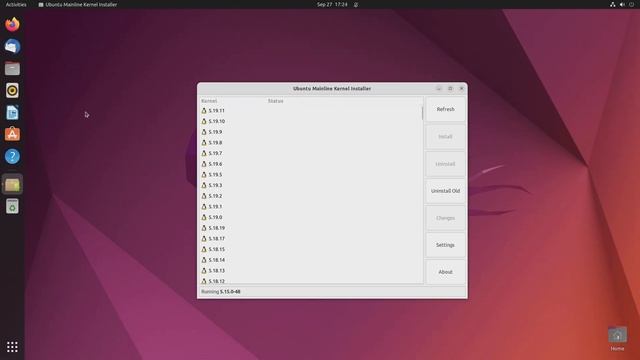The height and width of the screenshot is (360, 640).
Task: Select the kernel row labeled 5.18.15
Action: coord(311,249)
